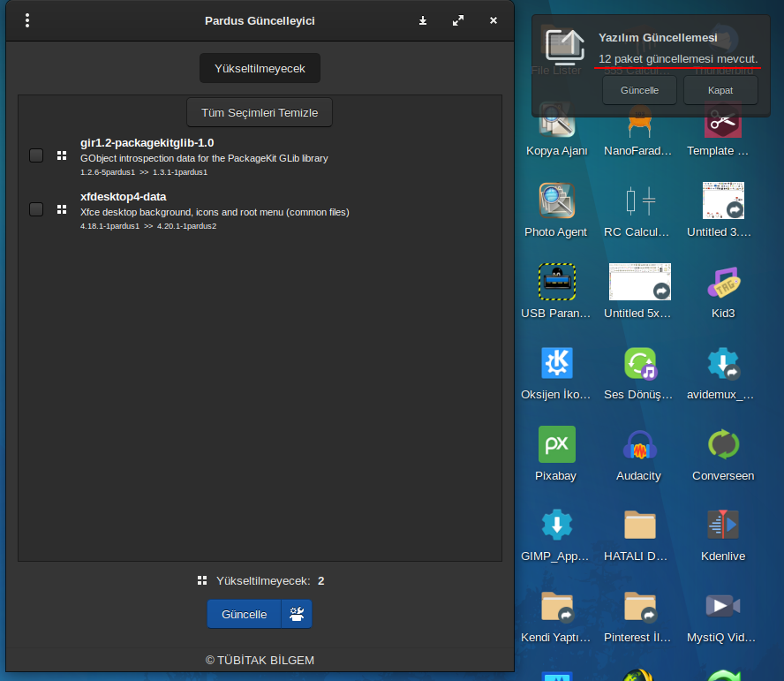Click Güncelle in the update notification
784x681 pixels.
click(640, 90)
